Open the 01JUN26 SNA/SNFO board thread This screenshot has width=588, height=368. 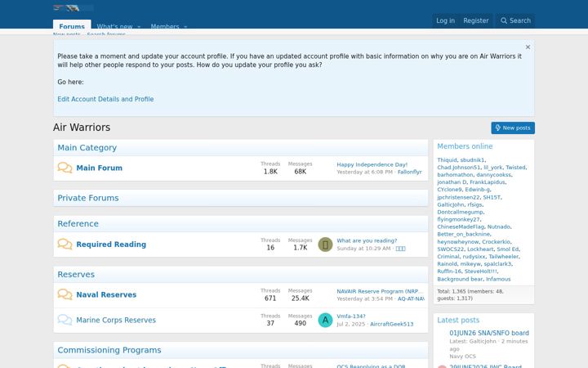point(489,333)
